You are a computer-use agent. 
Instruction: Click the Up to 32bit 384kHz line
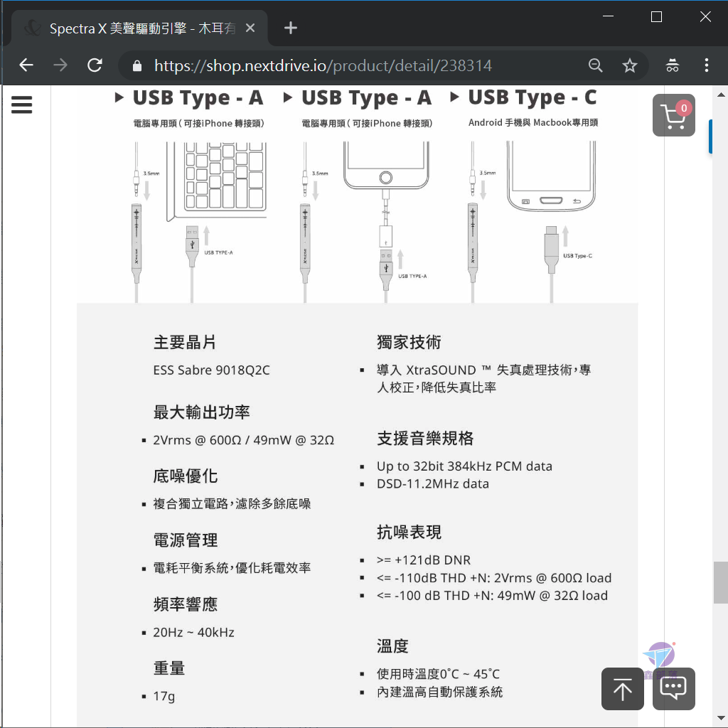click(x=464, y=466)
